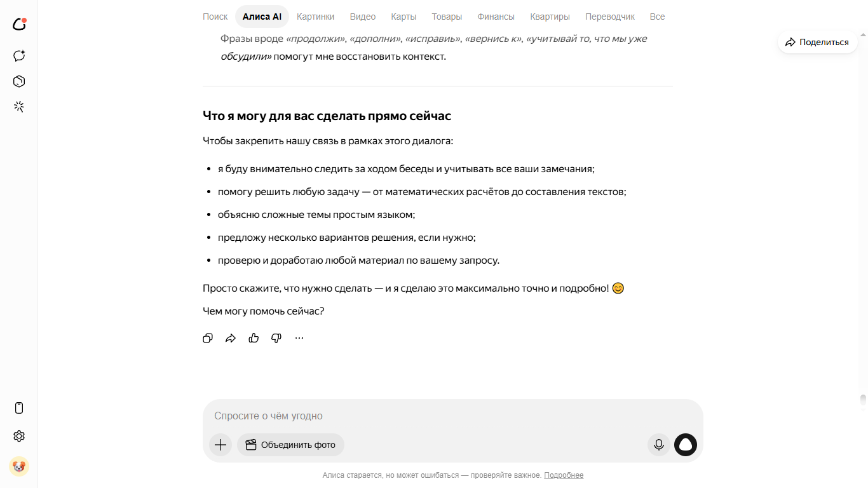Share the reply using the arrow icon
868x488 pixels.
pos(231,338)
